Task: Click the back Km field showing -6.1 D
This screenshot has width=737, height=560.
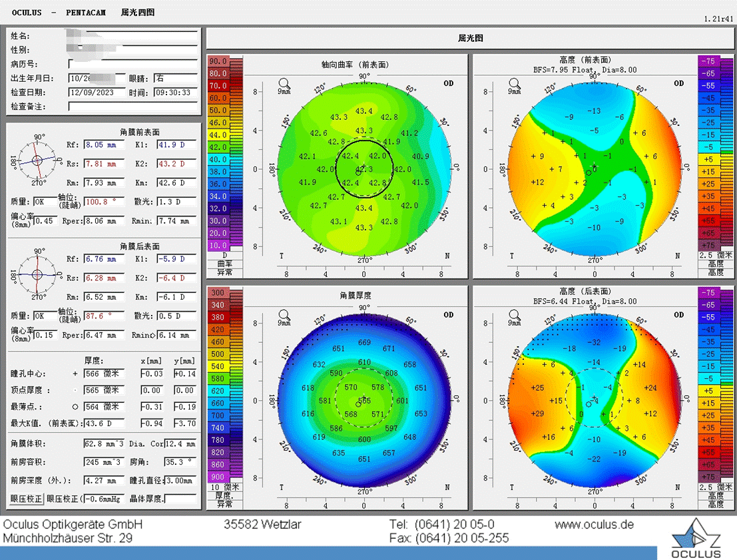Action: (x=176, y=297)
